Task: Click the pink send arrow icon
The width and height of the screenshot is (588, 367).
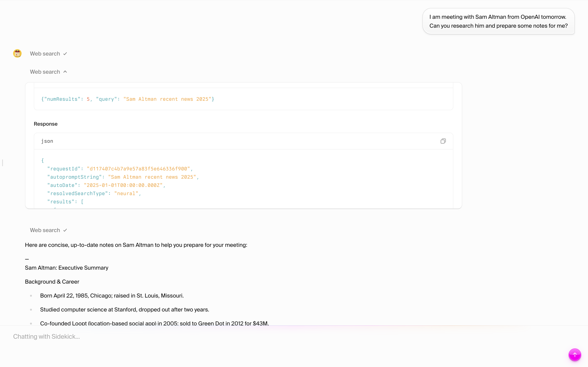Action: point(575,355)
